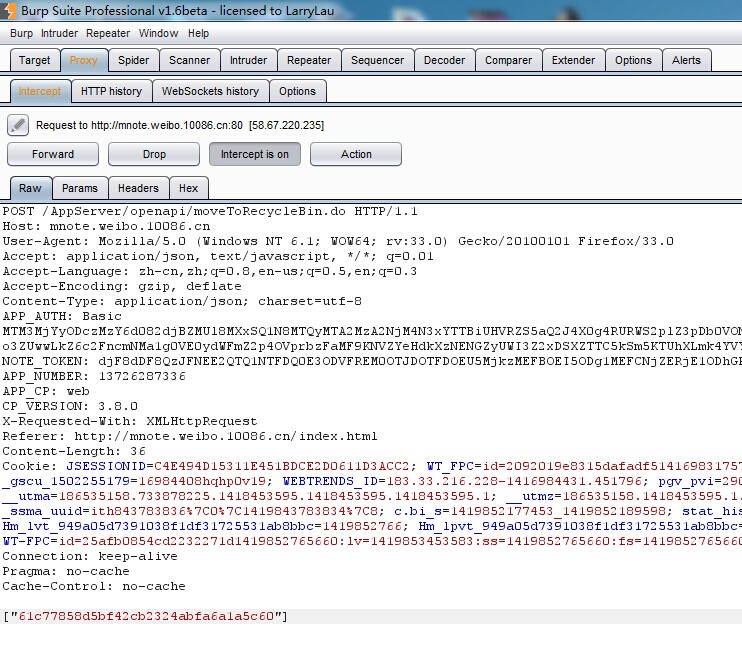Go to the main Options tab
742x658 pixels.
tap(634, 61)
